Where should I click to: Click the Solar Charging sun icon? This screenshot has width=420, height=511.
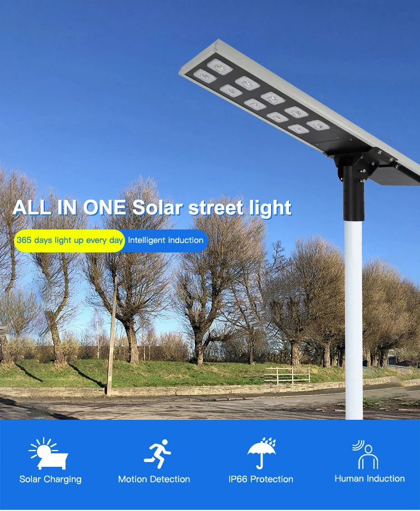coord(48,454)
